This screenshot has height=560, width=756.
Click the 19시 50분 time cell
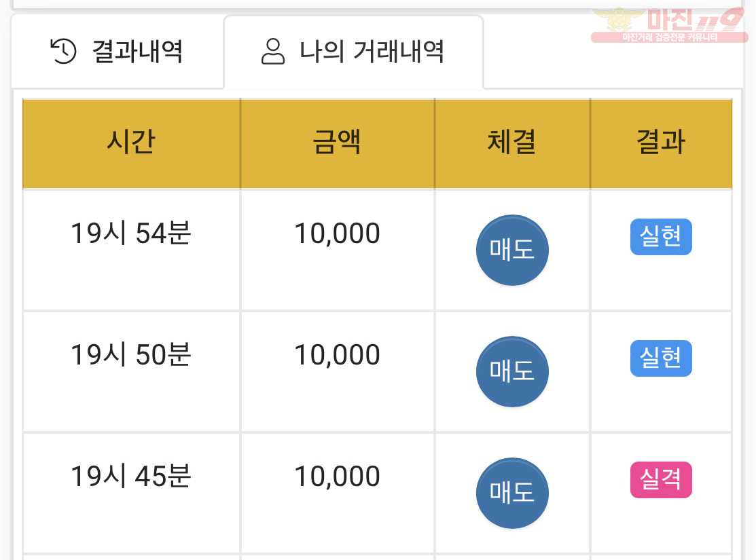coord(131,355)
